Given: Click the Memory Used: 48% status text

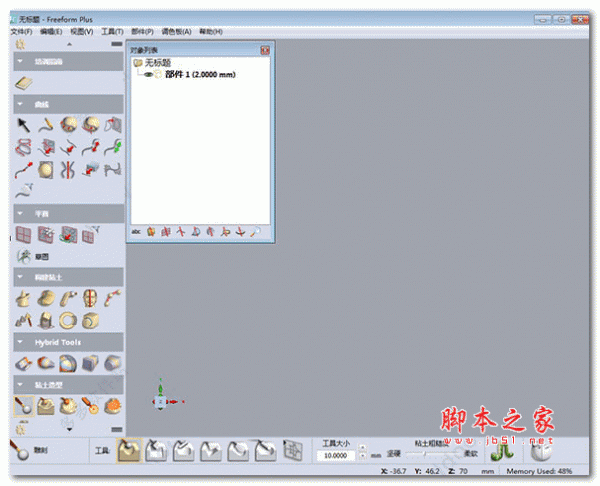Looking at the screenshot, I should pos(539,471).
